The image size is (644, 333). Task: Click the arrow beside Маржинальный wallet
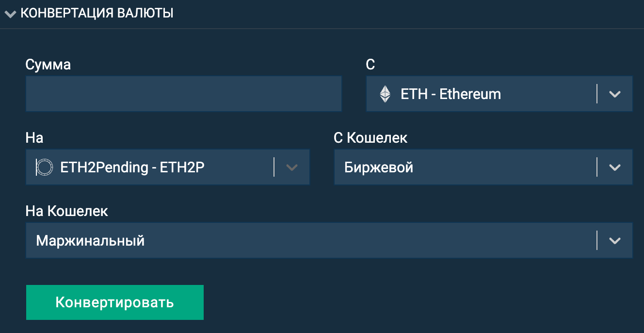pyautogui.click(x=615, y=241)
